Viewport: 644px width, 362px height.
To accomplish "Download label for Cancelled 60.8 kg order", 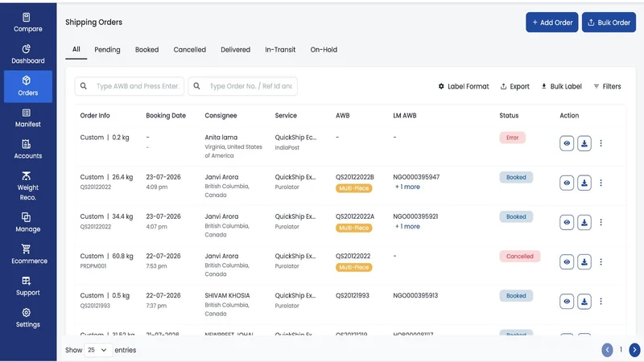I will pyautogui.click(x=584, y=261).
